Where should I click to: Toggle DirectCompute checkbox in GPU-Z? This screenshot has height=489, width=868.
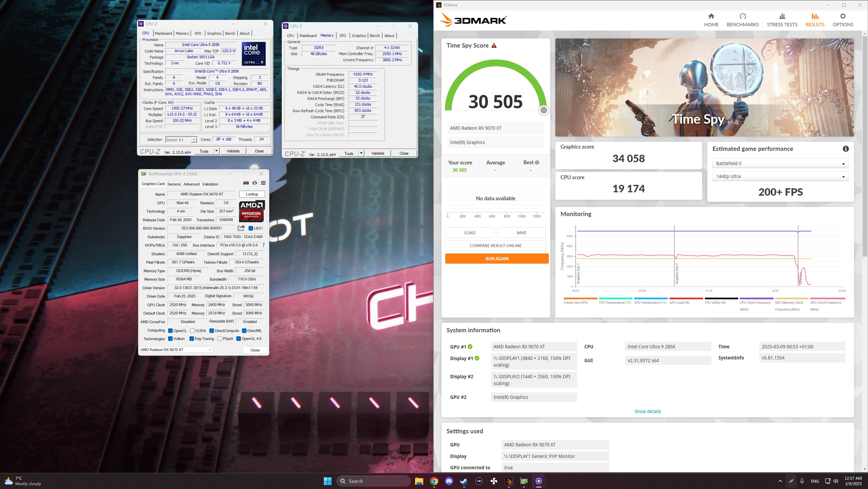click(x=212, y=331)
